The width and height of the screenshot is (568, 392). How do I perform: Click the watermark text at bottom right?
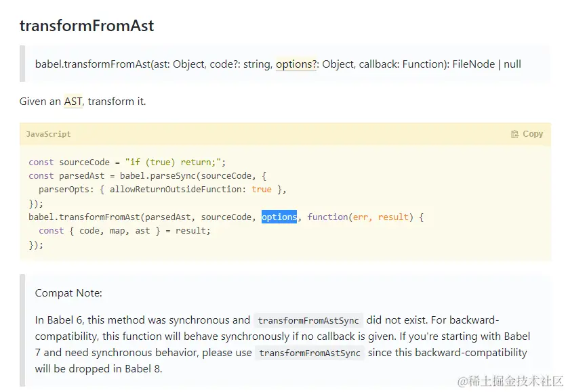(510, 381)
